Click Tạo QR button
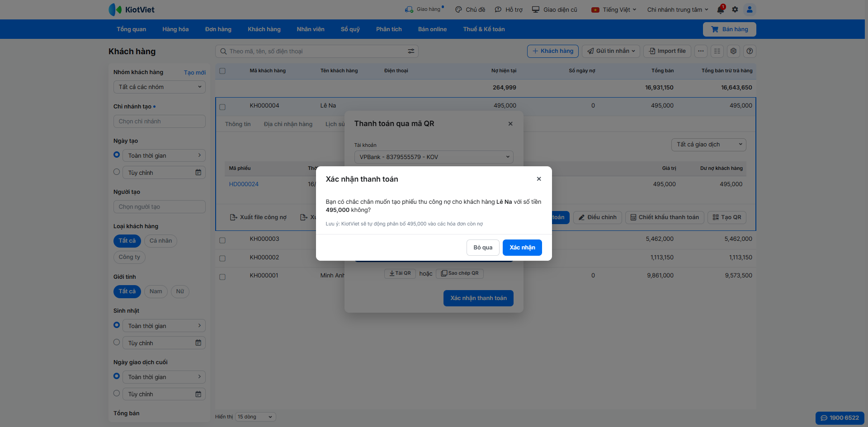This screenshot has height=427, width=868. (727, 217)
